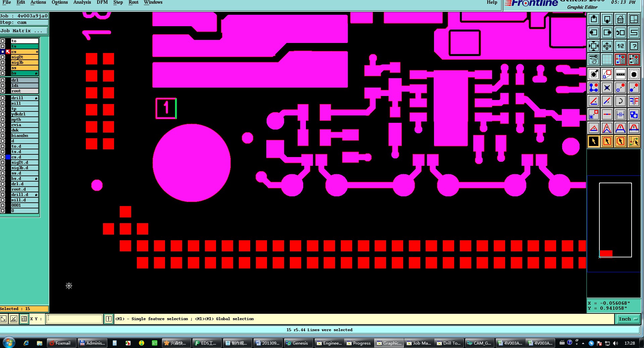Open the Help menu
The image size is (644, 348).
point(492,2)
